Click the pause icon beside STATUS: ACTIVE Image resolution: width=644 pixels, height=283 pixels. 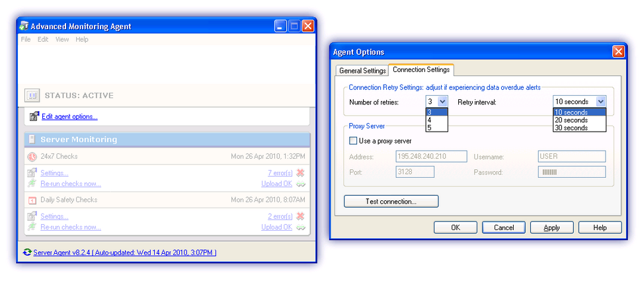click(x=32, y=95)
